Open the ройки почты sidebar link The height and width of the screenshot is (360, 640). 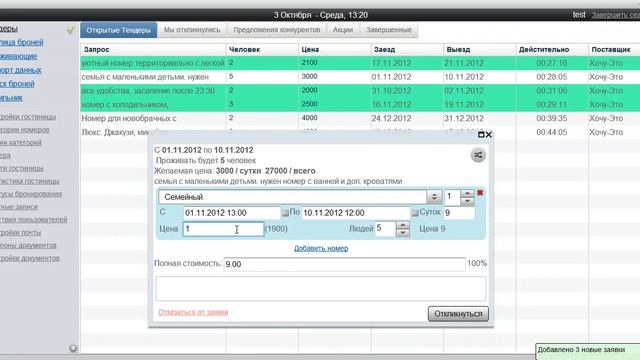[x=20, y=232]
